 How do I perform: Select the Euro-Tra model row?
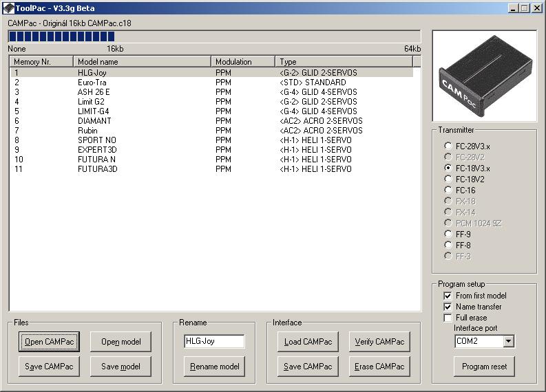click(211, 82)
